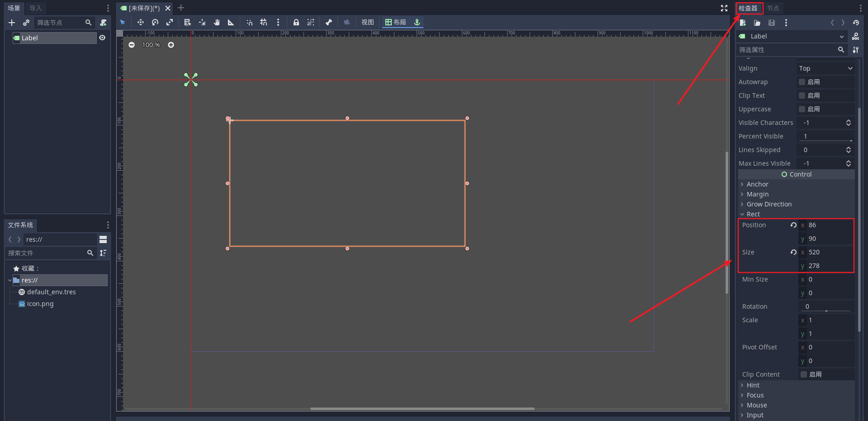Enable the Clip Text checkbox
Screen dimensions: 868x421
802,96
